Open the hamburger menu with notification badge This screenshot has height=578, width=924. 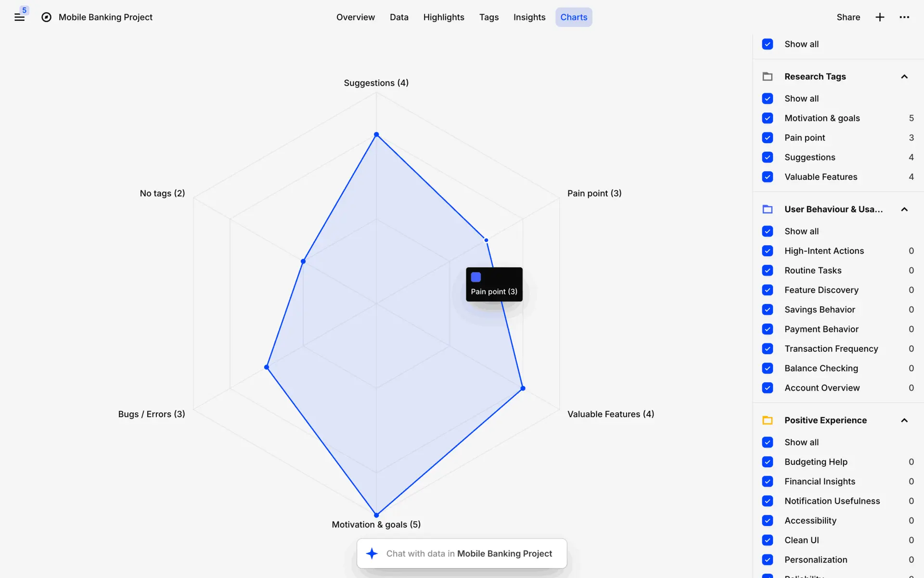coord(19,17)
